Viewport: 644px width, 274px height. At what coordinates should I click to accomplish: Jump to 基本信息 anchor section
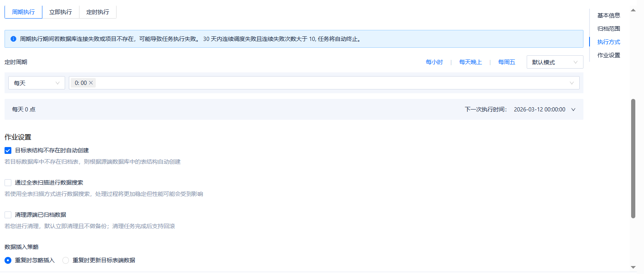608,16
